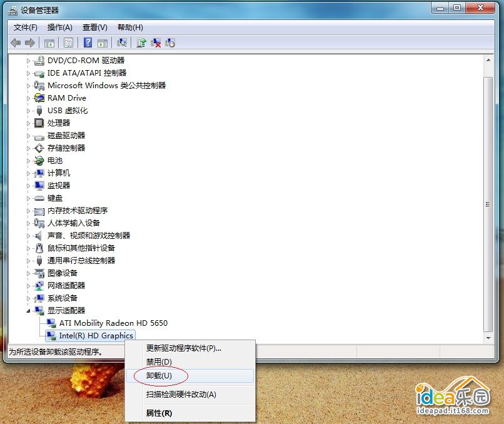Open the 操作(A) menu
504x424 pixels.
point(60,28)
